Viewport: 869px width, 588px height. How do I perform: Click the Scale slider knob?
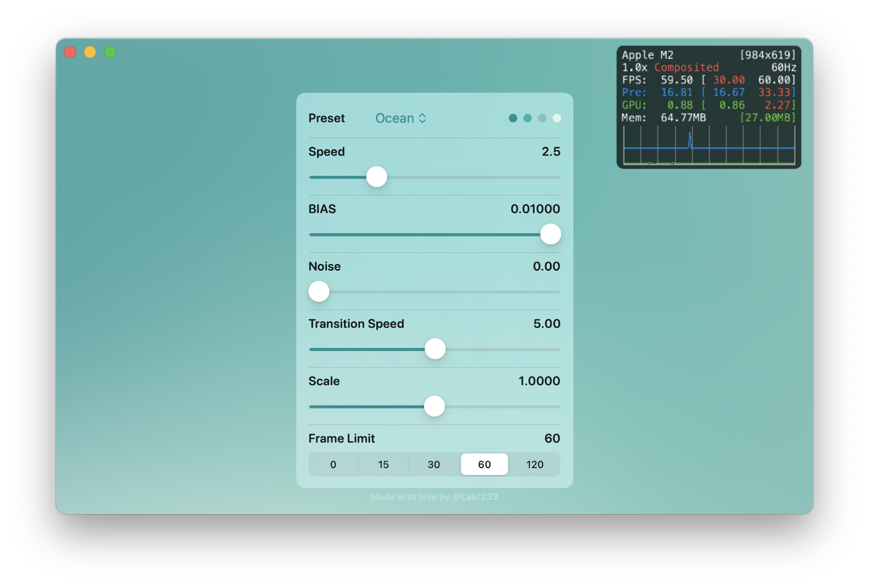click(x=434, y=406)
